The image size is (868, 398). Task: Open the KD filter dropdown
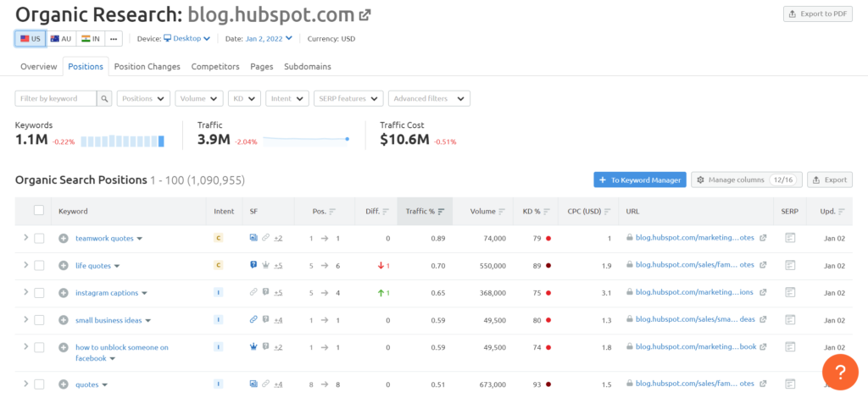click(x=244, y=98)
